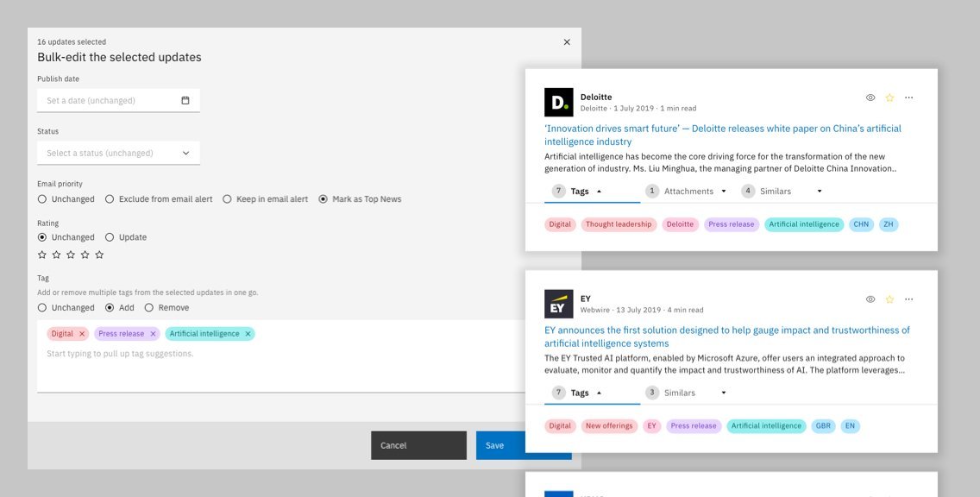Click the Deloitte logo thumbnail

point(559,102)
